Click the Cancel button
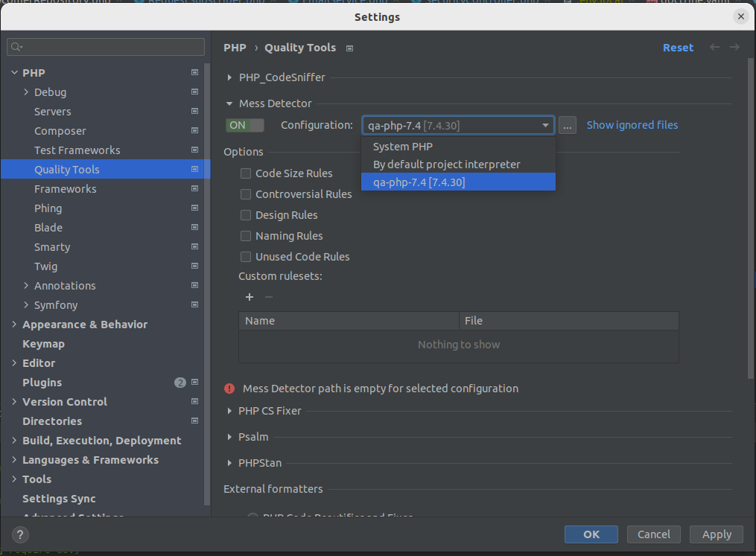The width and height of the screenshot is (756, 556). tap(654, 534)
